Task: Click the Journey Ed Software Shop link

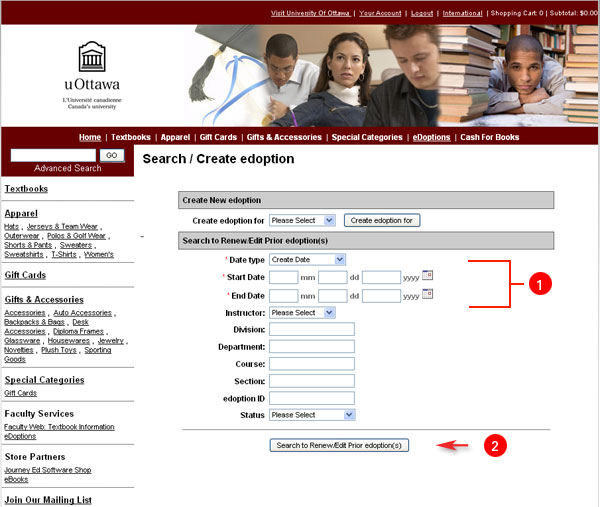Action: point(47,470)
